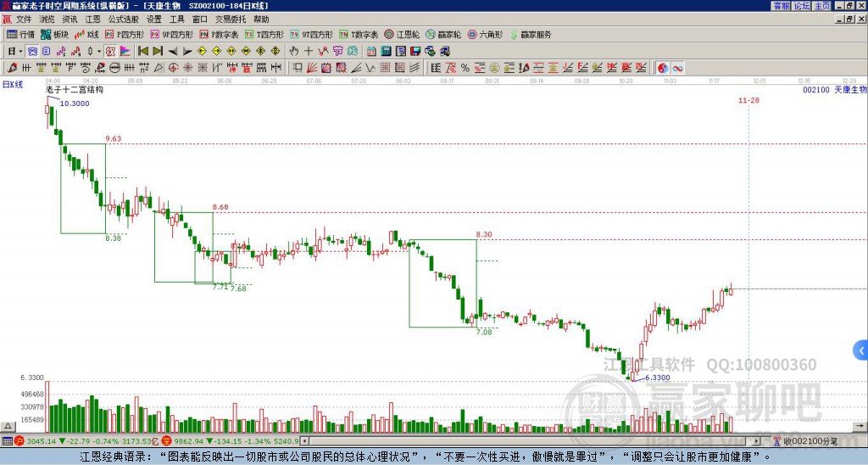Open the 六角形 tool
868x465 pixels.
tap(485, 34)
